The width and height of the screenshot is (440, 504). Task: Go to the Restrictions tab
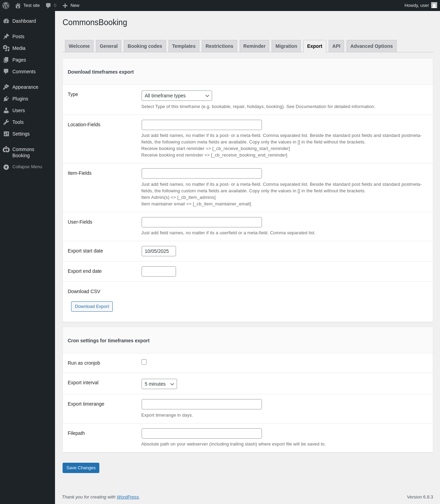[219, 46]
